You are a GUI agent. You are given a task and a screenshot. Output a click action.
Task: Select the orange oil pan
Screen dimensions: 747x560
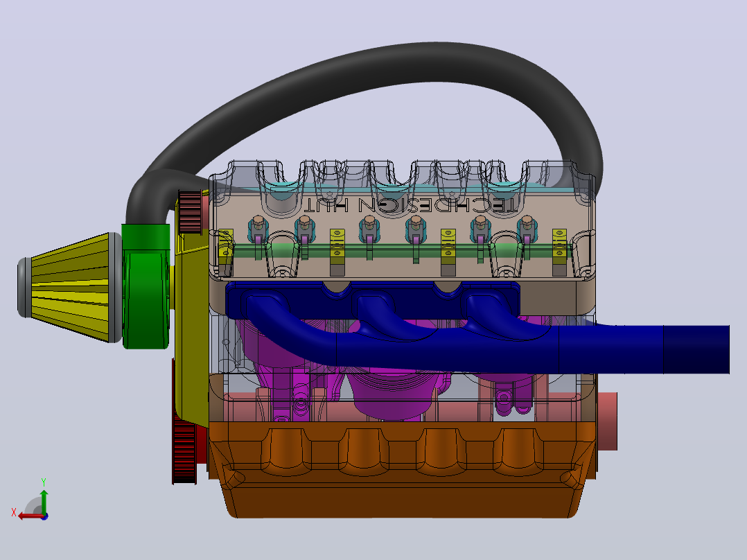click(x=403, y=469)
